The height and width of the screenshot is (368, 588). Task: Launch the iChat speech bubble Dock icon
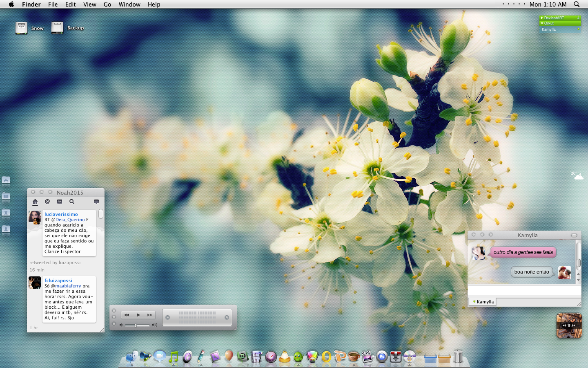tap(160, 357)
